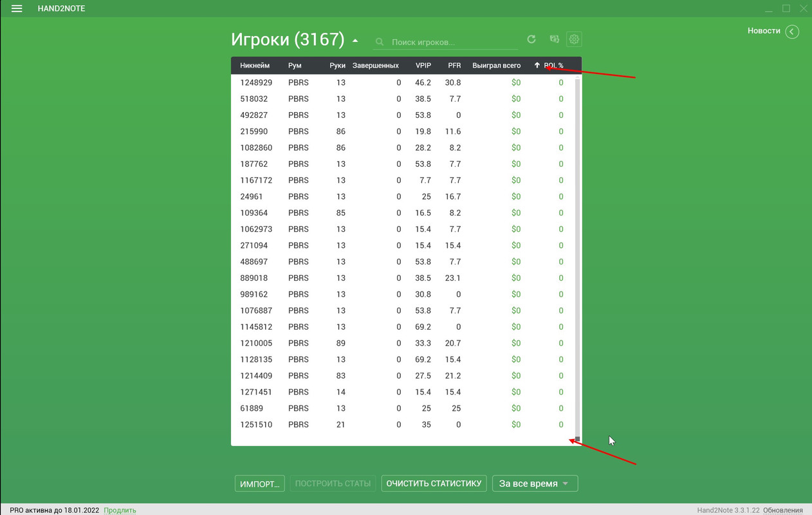
Task: Select player 518032 row
Action: 402,99
